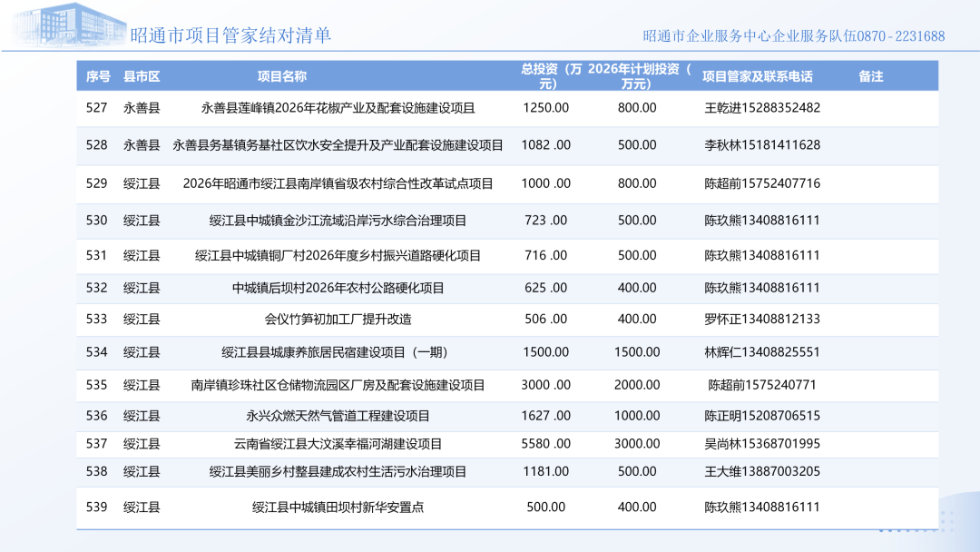Viewport: 980px width, 552px height.
Task: Select row number 537
Action: pyautogui.click(x=97, y=444)
